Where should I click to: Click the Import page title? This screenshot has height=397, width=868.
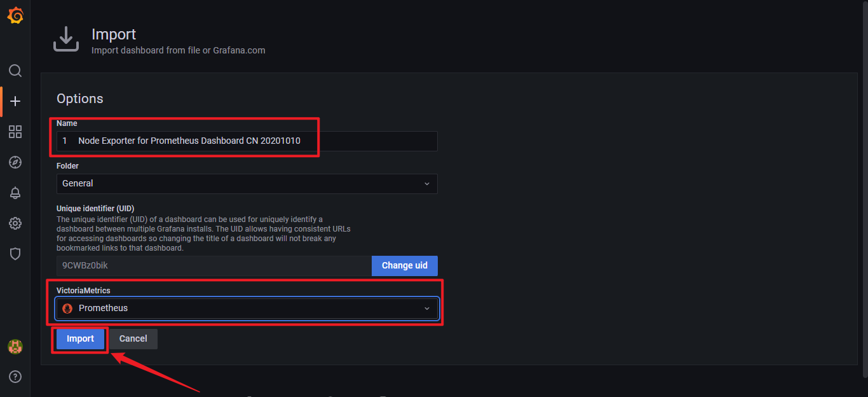tap(114, 34)
